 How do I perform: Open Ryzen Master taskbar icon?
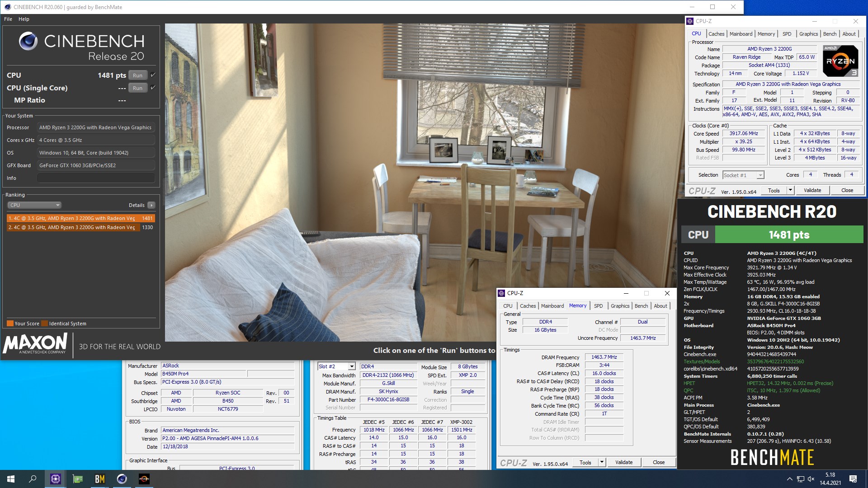[x=144, y=479]
